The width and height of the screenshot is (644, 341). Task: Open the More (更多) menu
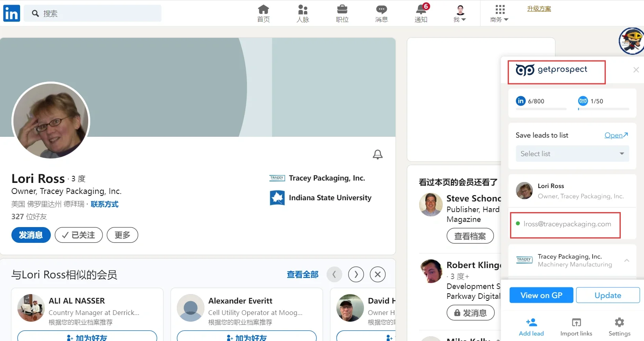click(x=122, y=235)
